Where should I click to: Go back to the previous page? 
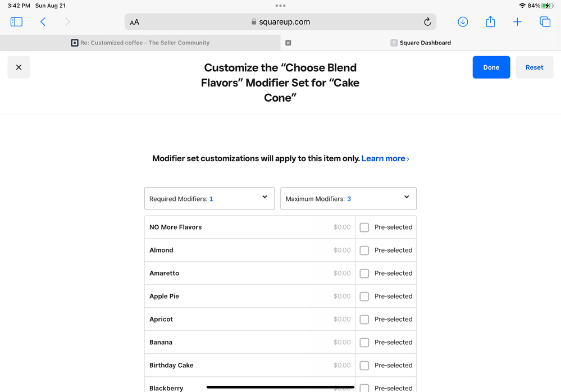coord(43,22)
